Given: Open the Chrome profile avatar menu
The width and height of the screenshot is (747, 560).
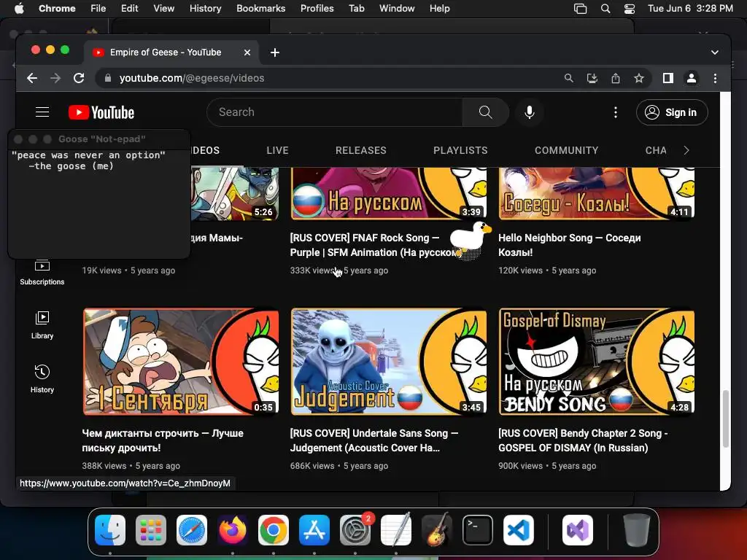Looking at the screenshot, I should pos(692,78).
